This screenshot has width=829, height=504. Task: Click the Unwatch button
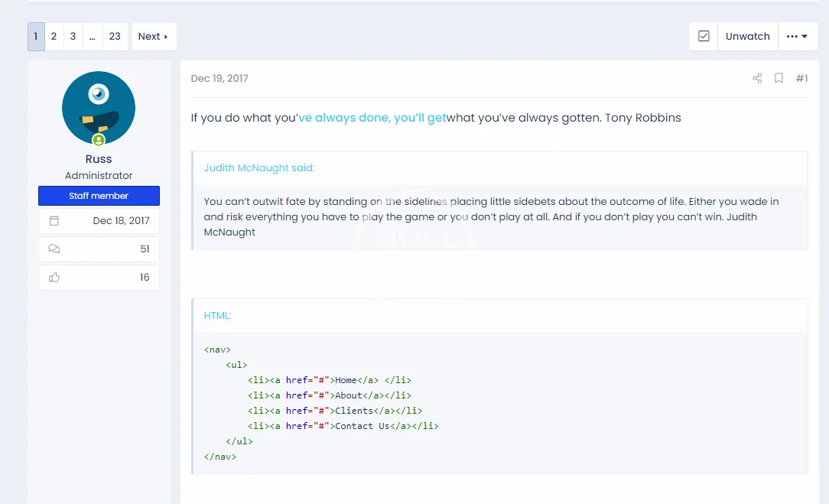(x=748, y=37)
